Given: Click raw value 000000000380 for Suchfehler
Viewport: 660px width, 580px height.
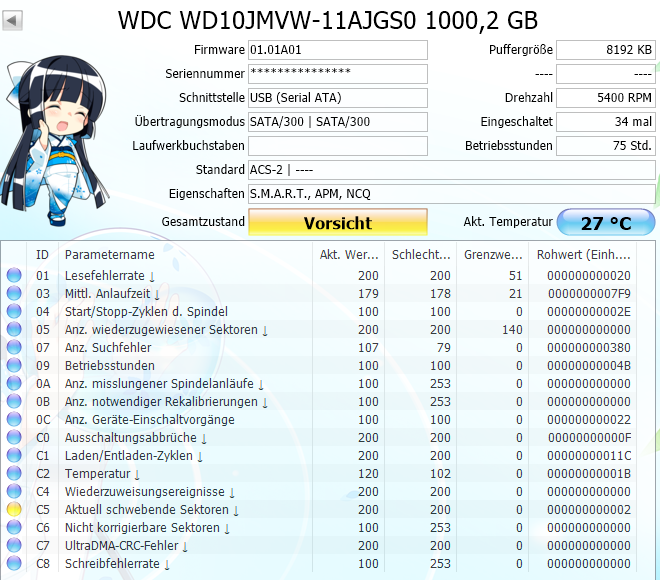Looking at the screenshot, I should tap(589, 348).
